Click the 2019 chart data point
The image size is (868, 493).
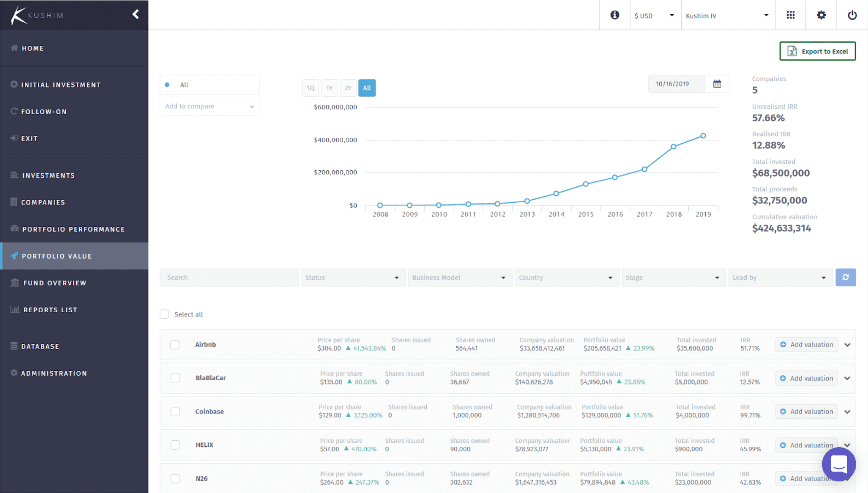[703, 136]
